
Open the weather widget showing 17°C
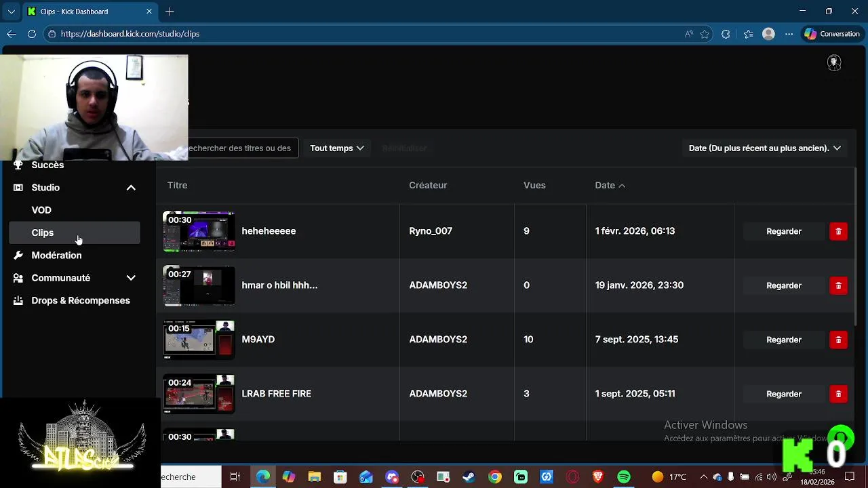pyautogui.click(x=669, y=477)
